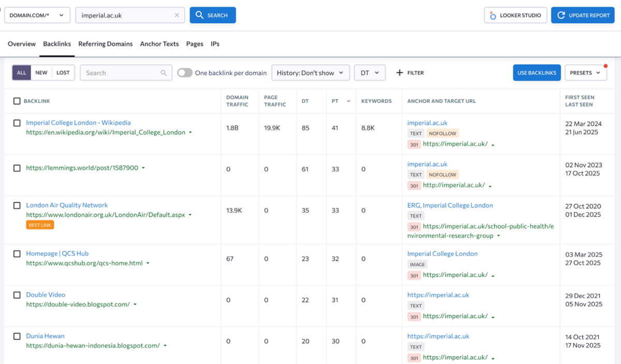Check the select-all Backlink header checkbox
The height and width of the screenshot is (364, 621).
pyautogui.click(x=17, y=101)
